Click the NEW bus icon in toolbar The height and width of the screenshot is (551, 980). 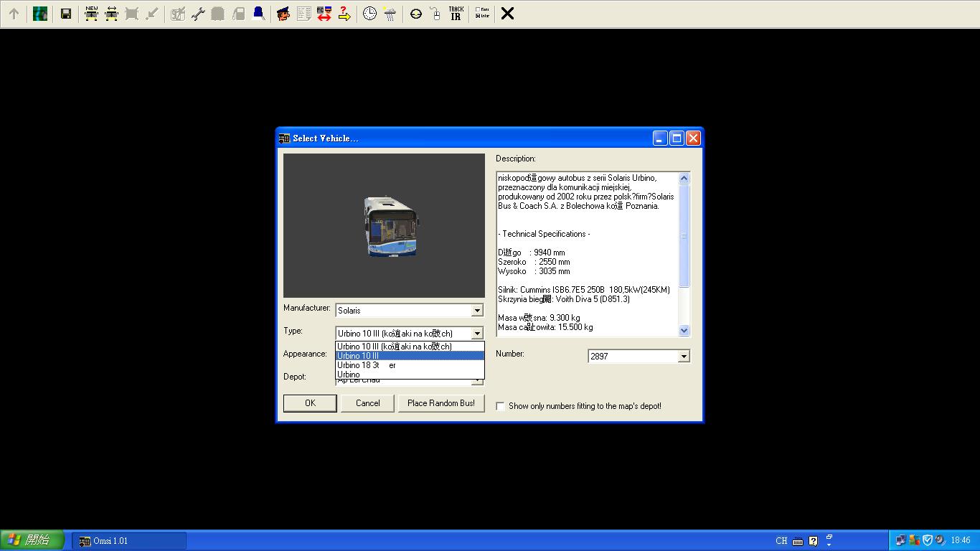(x=91, y=14)
